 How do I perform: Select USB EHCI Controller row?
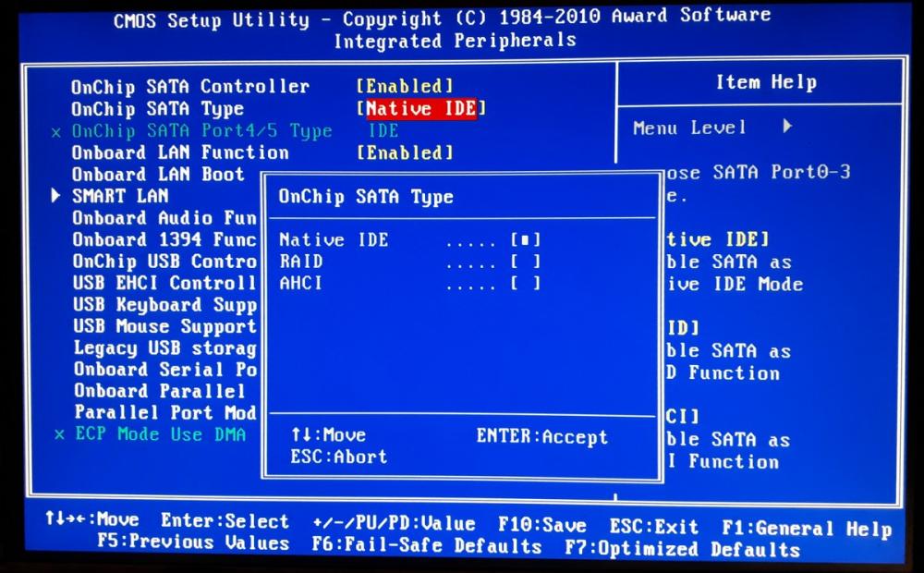click(x=165, y=283)
